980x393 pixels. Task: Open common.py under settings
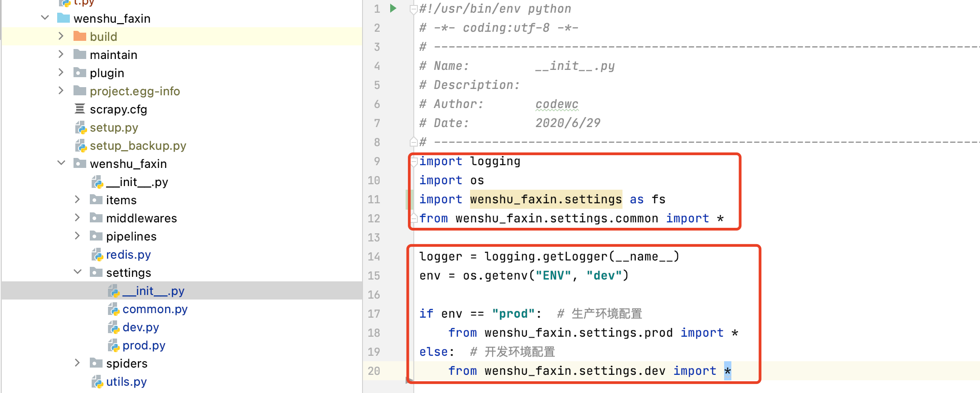pos(155,309)
